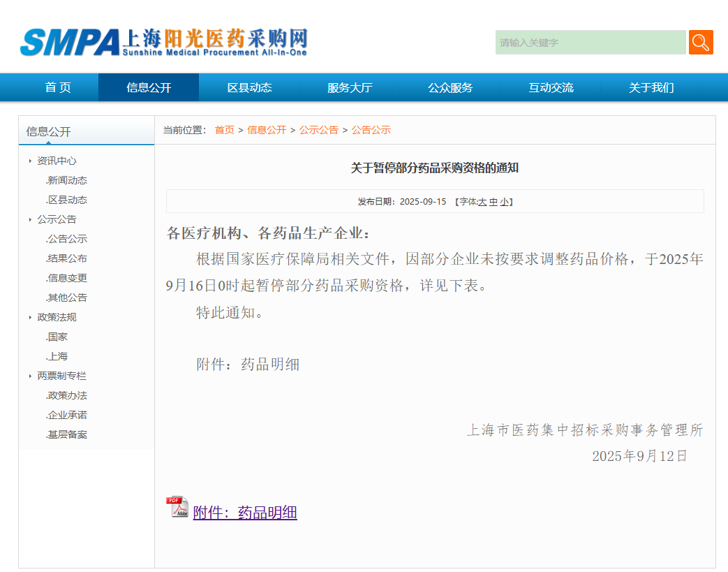Collapse the 公示公告 sidebar section

coord(30,220)
